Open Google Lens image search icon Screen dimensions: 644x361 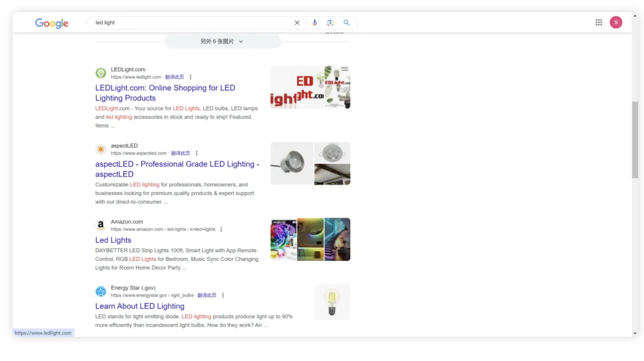(x=330, y=23)
